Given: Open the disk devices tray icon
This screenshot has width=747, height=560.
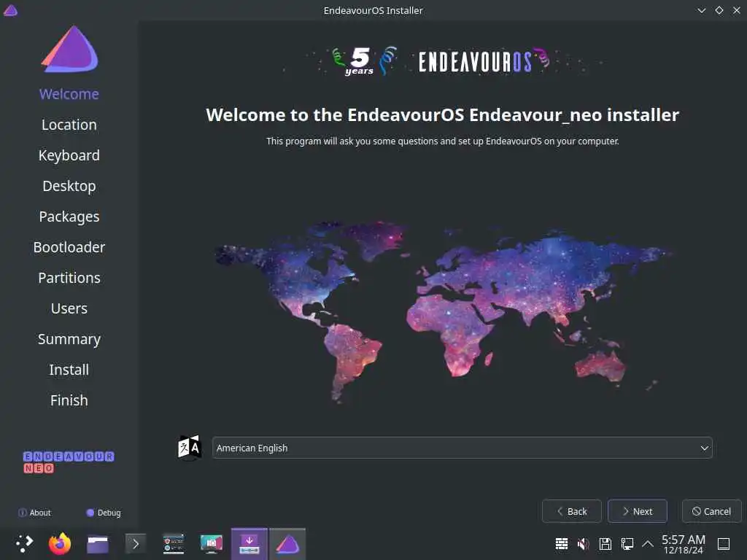Looking at the screenshot, I should [x=605, y=543].
